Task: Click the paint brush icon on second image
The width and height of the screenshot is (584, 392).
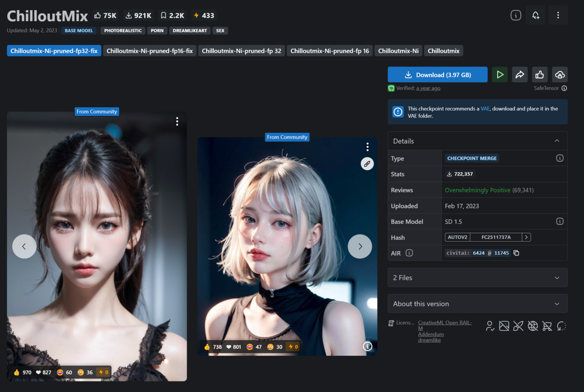Action: click(367, 164)
